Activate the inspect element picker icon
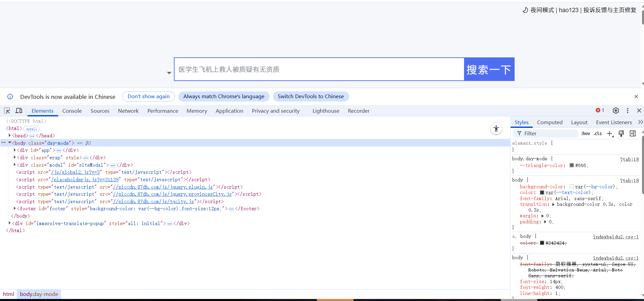644x301 pixels. [x=7, y=111]
